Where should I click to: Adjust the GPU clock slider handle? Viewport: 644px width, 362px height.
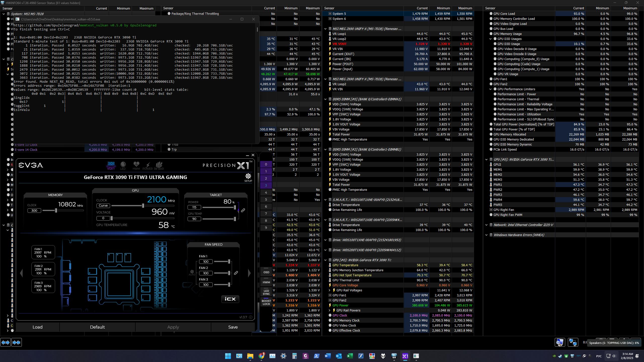pyautogui.click(x=143, y=206)
